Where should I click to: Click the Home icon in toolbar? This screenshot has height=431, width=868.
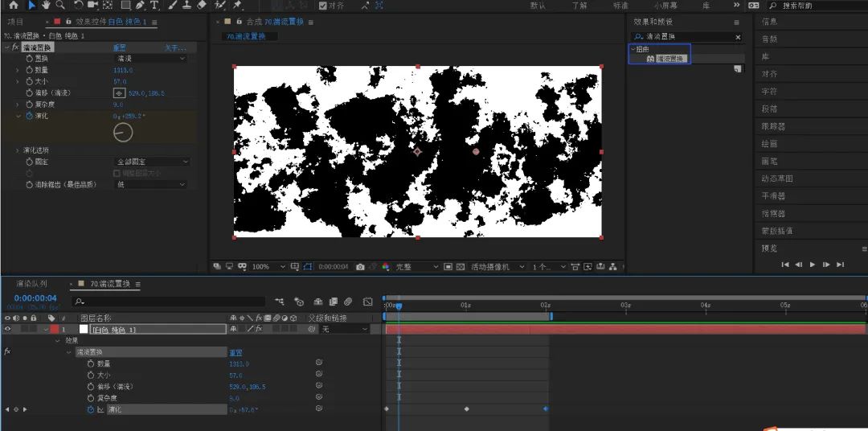(14, 5)
